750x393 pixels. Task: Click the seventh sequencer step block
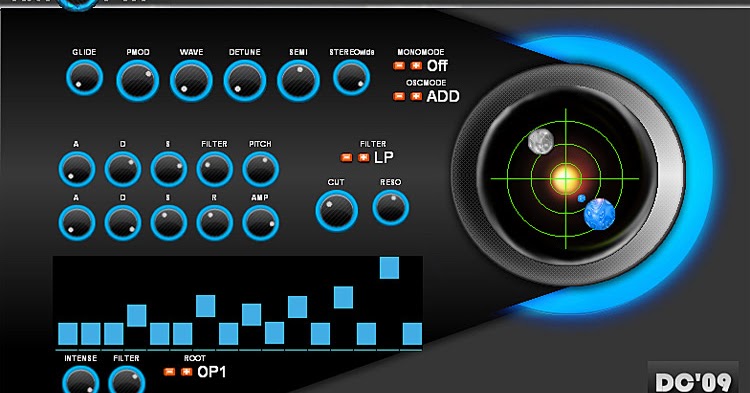[x=206, y=306]
